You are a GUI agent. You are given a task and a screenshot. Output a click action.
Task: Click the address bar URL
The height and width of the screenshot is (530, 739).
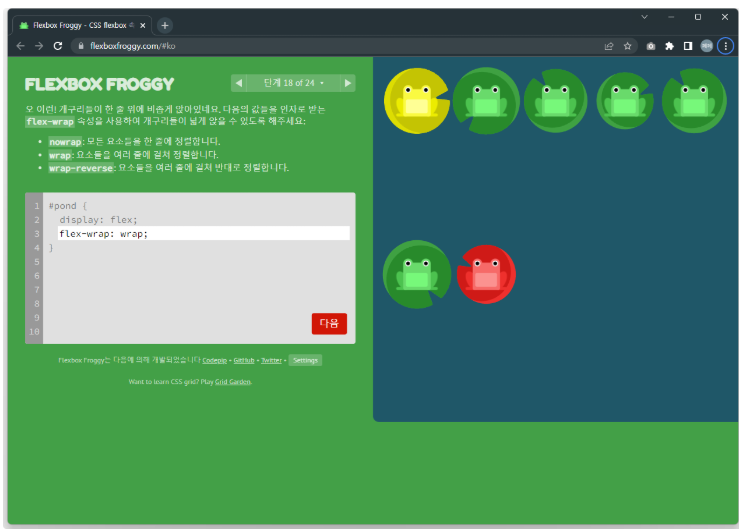coord(132,46)
